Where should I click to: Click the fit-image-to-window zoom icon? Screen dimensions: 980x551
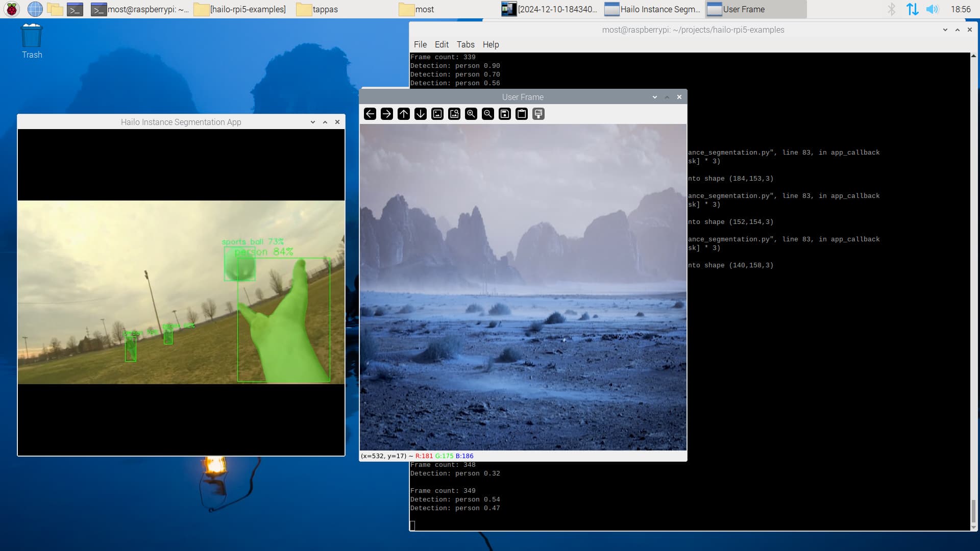click(x=454, y=114)
